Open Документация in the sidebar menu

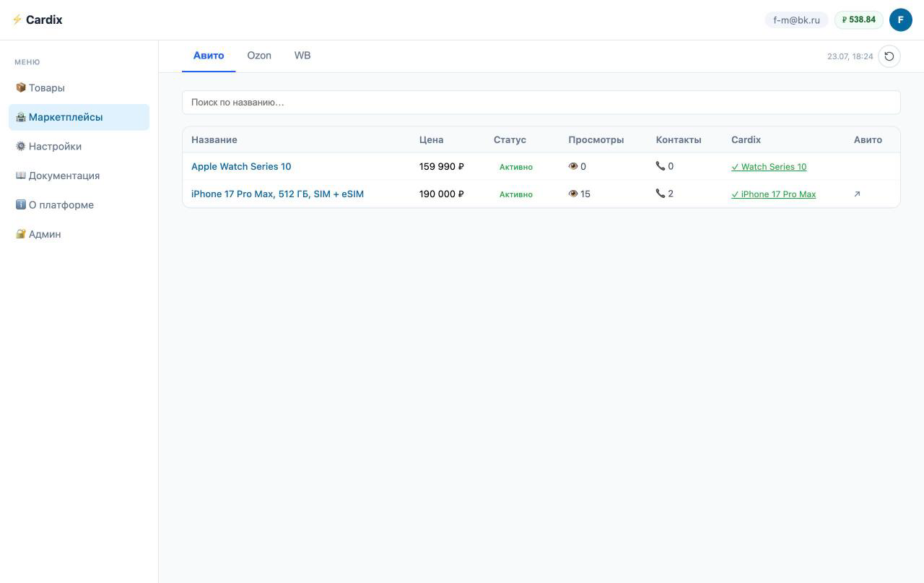[79, 176]
